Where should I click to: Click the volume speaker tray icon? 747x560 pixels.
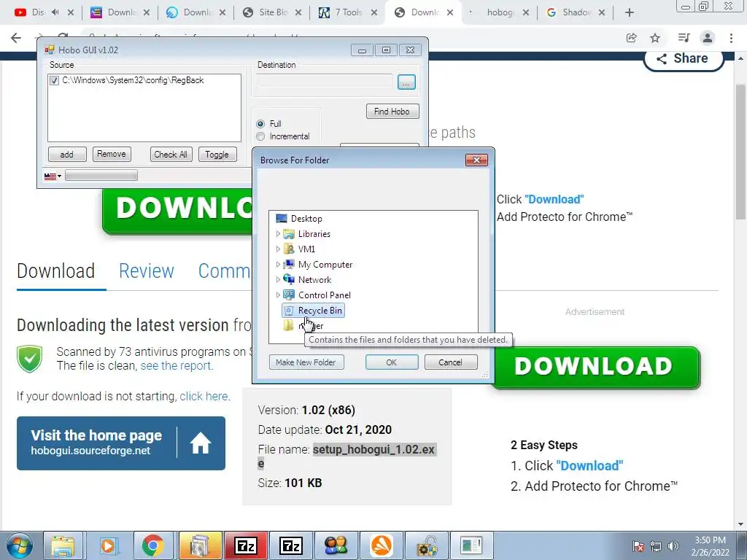pyautogui.click(x=673, y=546)
